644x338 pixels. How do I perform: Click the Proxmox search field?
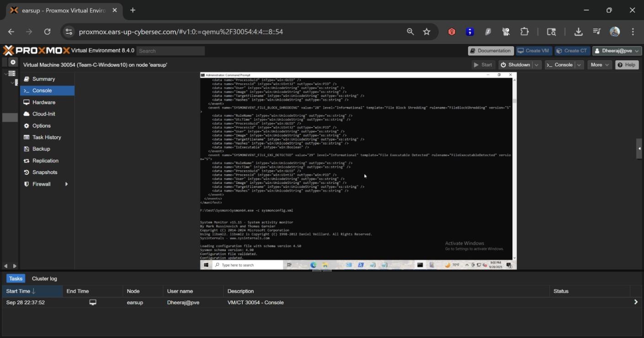click(x=170, y=51)
